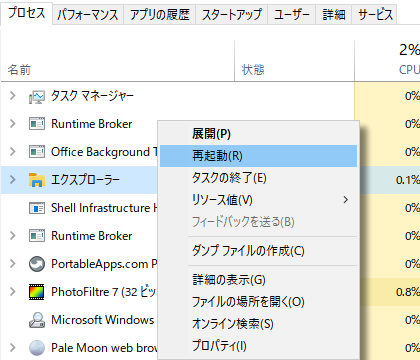
Task: Click the Explorer (エクスプローラー) folder icon
Action: 37,180
